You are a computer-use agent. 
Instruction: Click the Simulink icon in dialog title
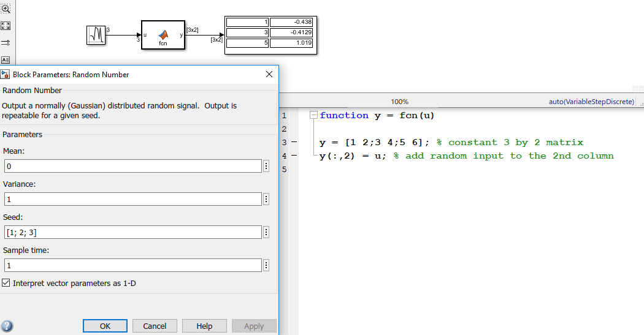point(5,74)
